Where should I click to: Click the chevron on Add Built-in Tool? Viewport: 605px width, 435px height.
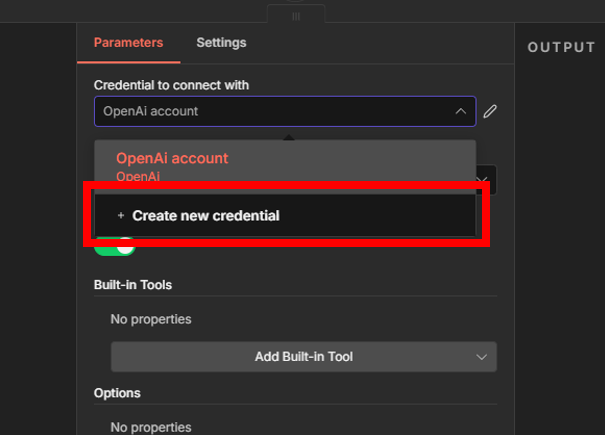[481, 357]
